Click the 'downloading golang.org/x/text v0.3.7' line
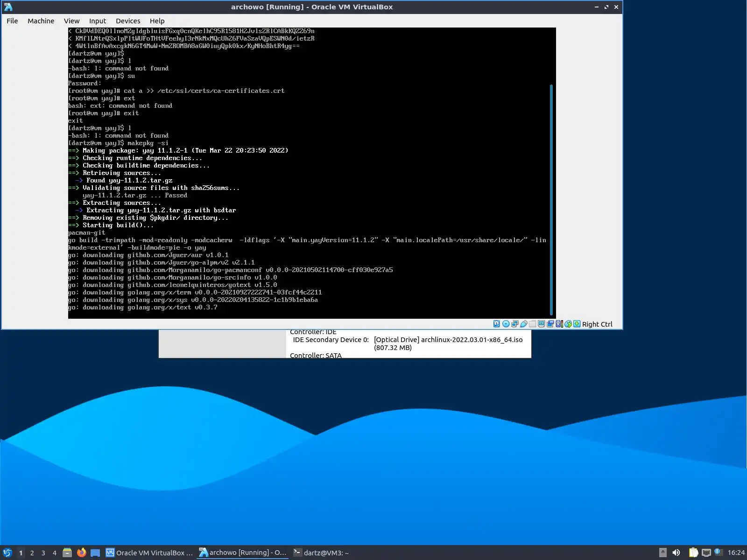 pyautogui.click(x=143, y=308)
